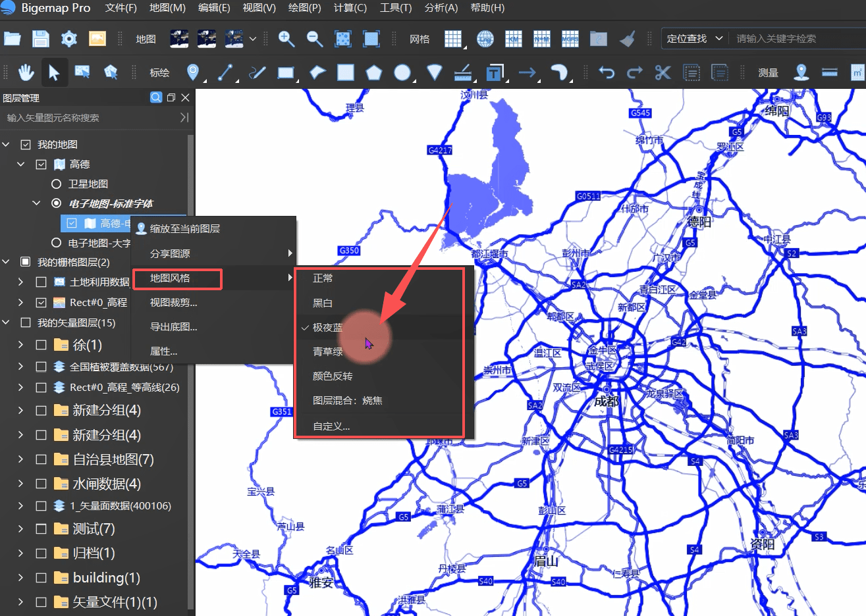Tick the 水闸数据(4) checkbox
The height and width of the screenshot is (616, 866).
coord(41,484)
